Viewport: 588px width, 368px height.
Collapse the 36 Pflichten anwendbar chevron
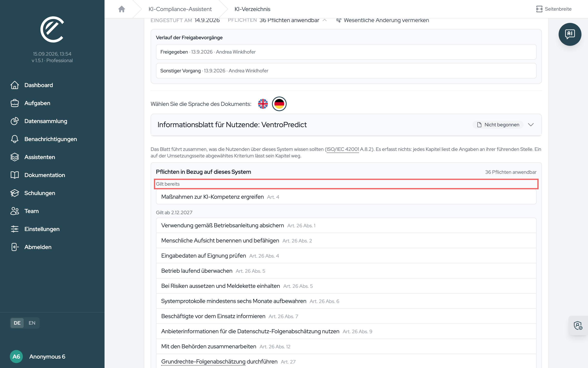[325, 20]
